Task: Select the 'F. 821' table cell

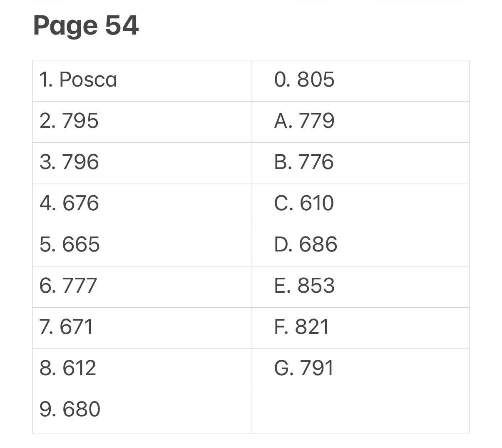Action: 360,328
